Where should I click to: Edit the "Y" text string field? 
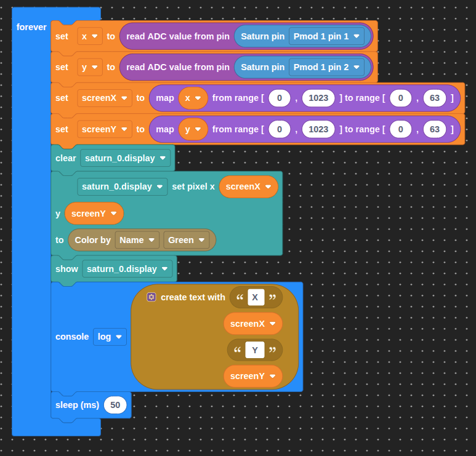point(255,350)
